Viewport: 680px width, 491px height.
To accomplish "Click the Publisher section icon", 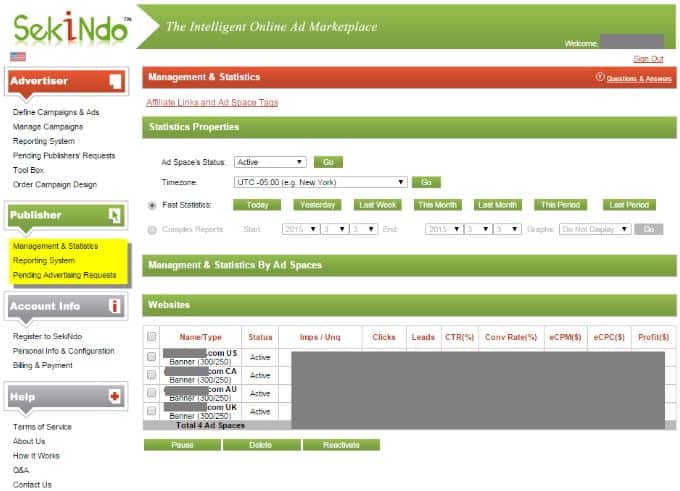I will coord(115,214).
